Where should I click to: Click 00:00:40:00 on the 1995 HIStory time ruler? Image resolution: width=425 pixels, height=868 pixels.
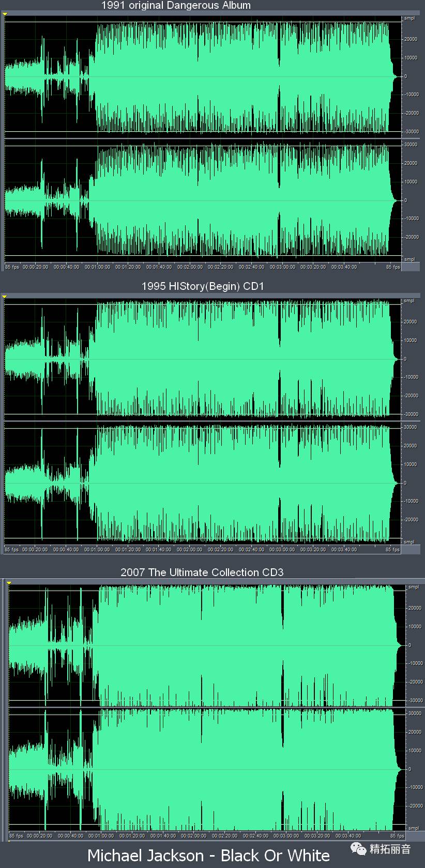coord(66,550)
